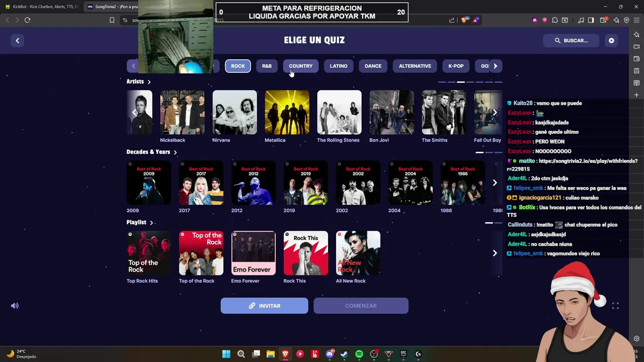Open Steam from the taskbar
Viewport: 644px width, 362px height.
coord(344,354)
